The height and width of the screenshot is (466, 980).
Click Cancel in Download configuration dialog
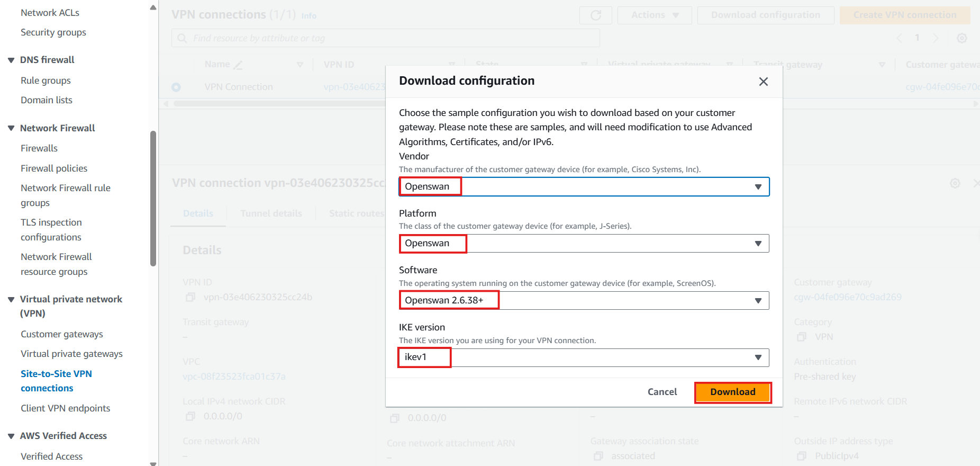(x=662, y=392)
